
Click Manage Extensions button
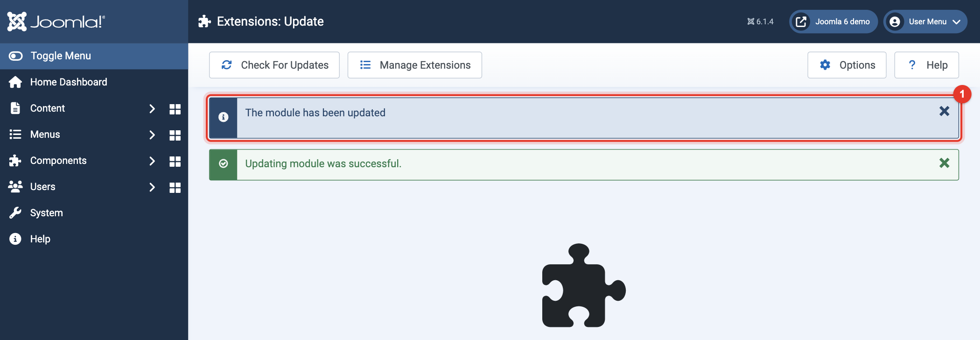pyautogui.click(x=415, y=65)
